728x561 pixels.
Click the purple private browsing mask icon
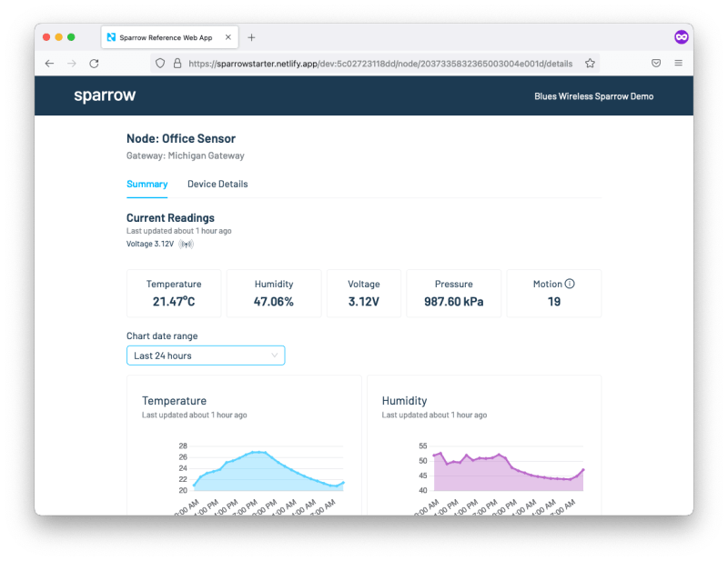click(x=682, y=37)
